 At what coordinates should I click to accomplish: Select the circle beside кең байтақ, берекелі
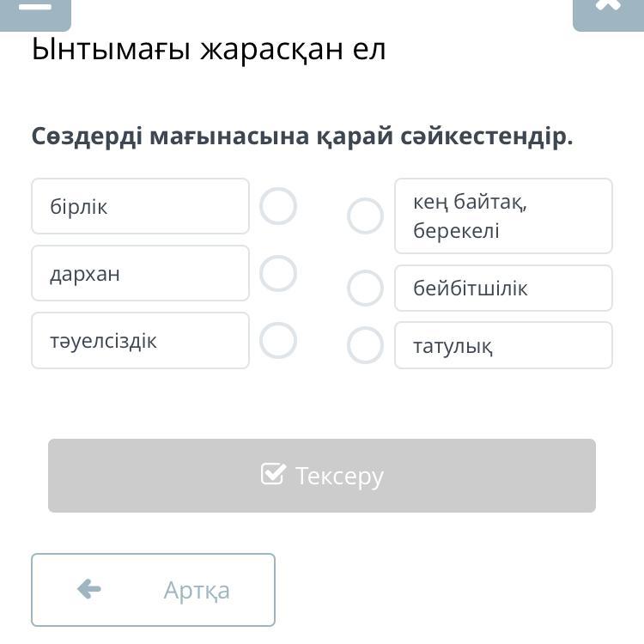point(365,216)
